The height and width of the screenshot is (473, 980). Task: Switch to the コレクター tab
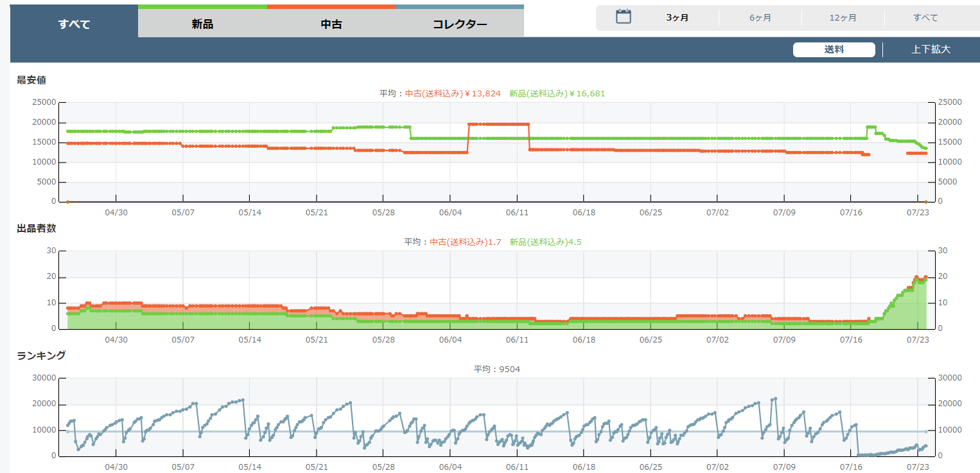tap(460, 24)
